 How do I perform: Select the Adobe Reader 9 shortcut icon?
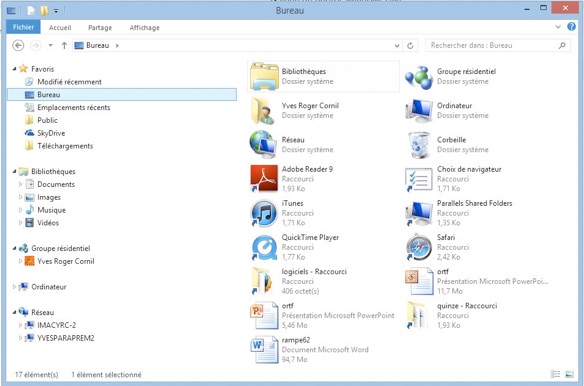(264, 178)
